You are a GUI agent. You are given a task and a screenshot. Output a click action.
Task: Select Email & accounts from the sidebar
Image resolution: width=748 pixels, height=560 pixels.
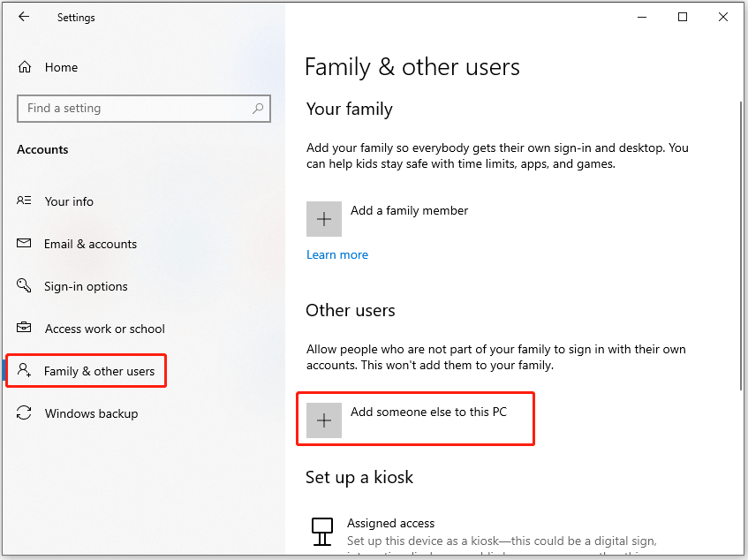(x=91, y=244)
